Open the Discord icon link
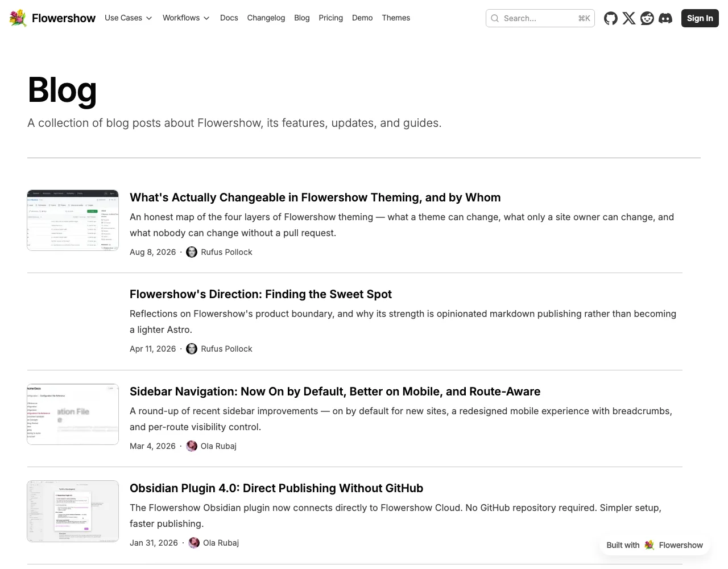This screenshot has width=728, height=569. (665, 18)
